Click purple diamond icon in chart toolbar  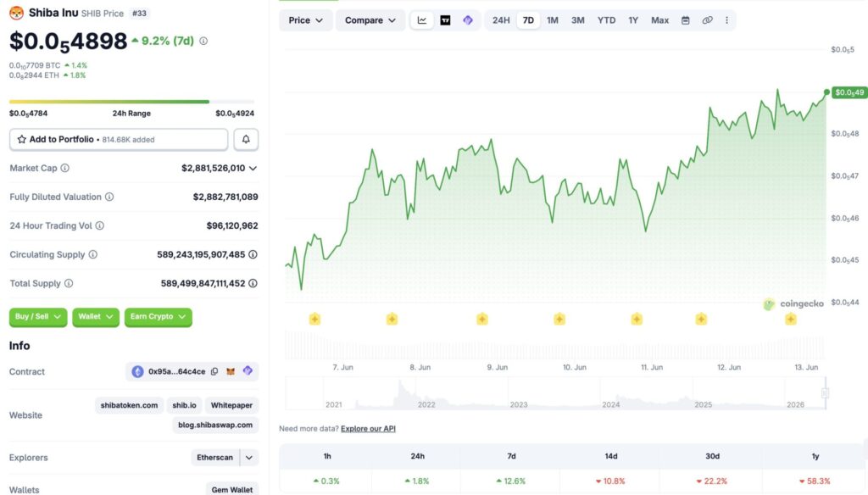468,20
